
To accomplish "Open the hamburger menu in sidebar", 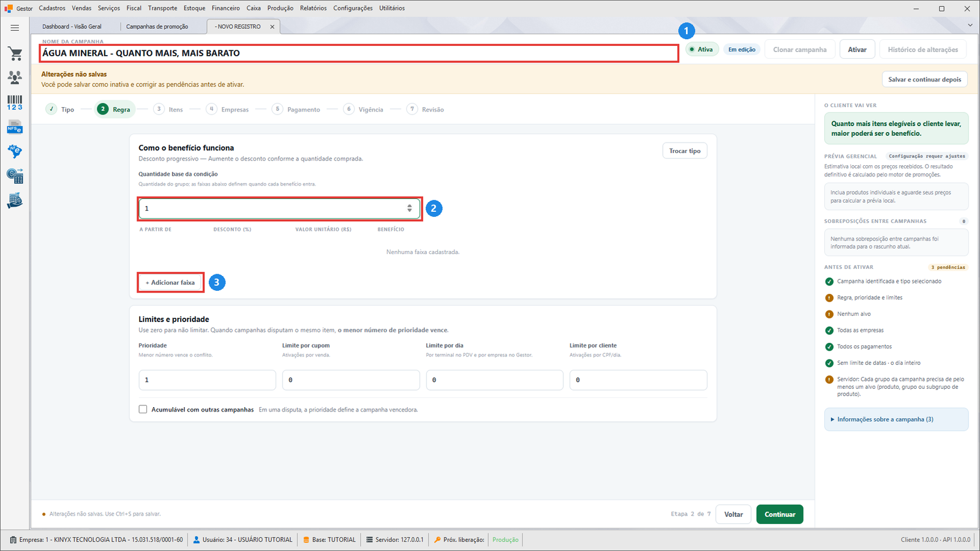I will (x=15, y=28).
